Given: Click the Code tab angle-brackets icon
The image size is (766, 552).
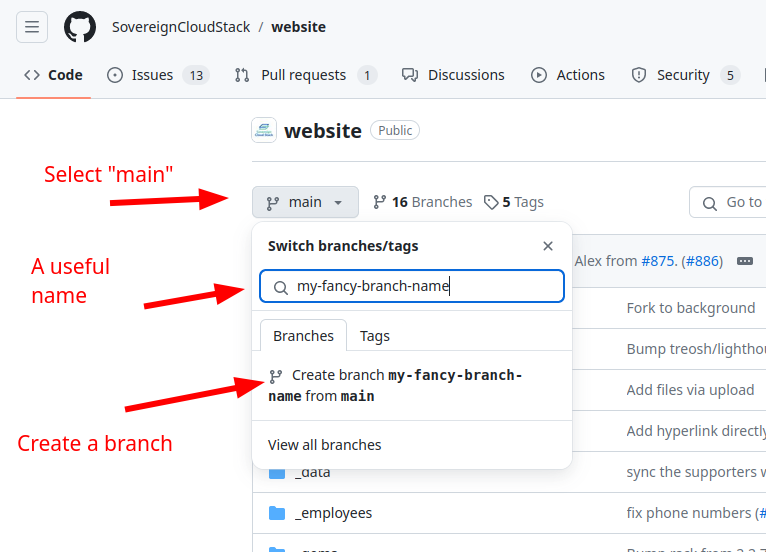Looking at the screenshot, I should pos(32,75).
